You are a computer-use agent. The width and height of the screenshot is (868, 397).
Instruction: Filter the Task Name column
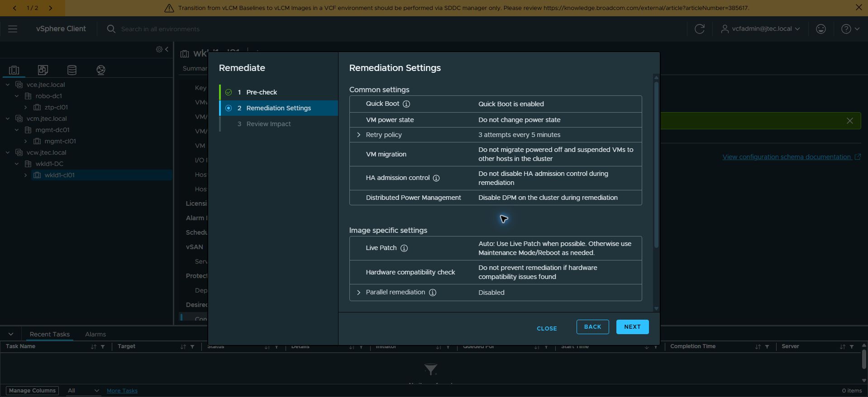tap(103, 347)
